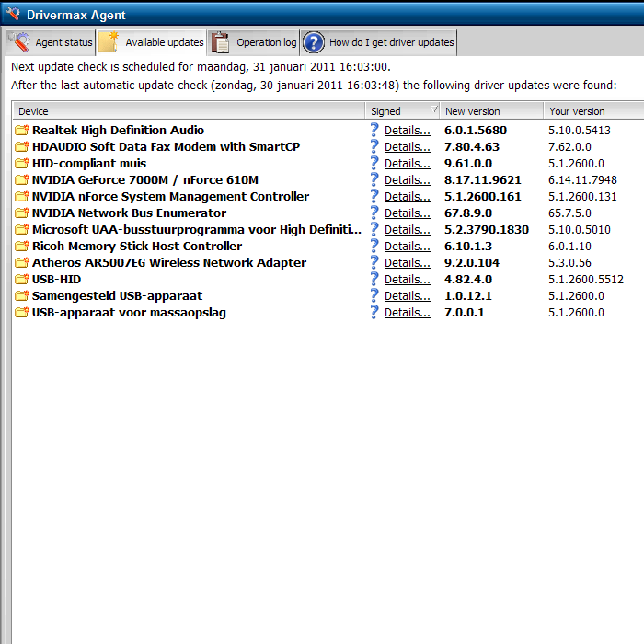Click your version value 6.14.11.7948
The height and width of the screenshot is (644, 644).
tap(582, 180)
